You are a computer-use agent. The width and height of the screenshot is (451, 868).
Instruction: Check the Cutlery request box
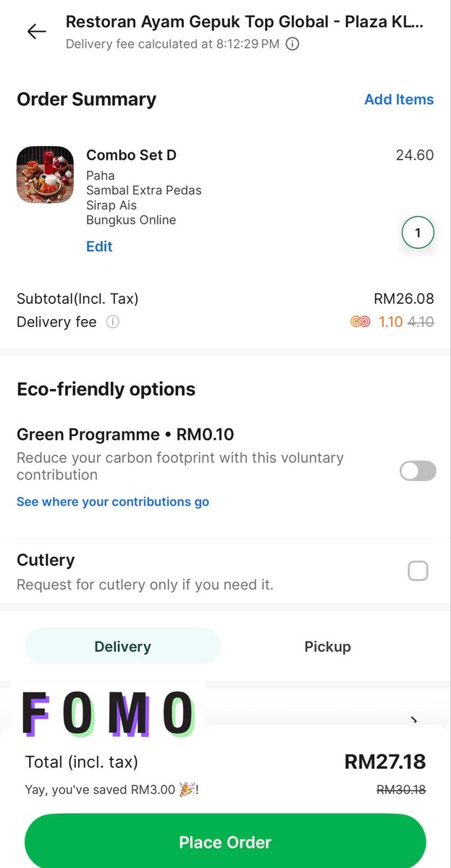(418, 571)
